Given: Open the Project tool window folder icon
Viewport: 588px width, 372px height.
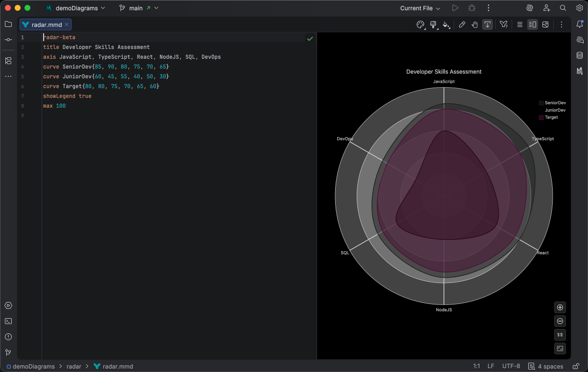Looking at the screenshot, I should click(8, 24).
